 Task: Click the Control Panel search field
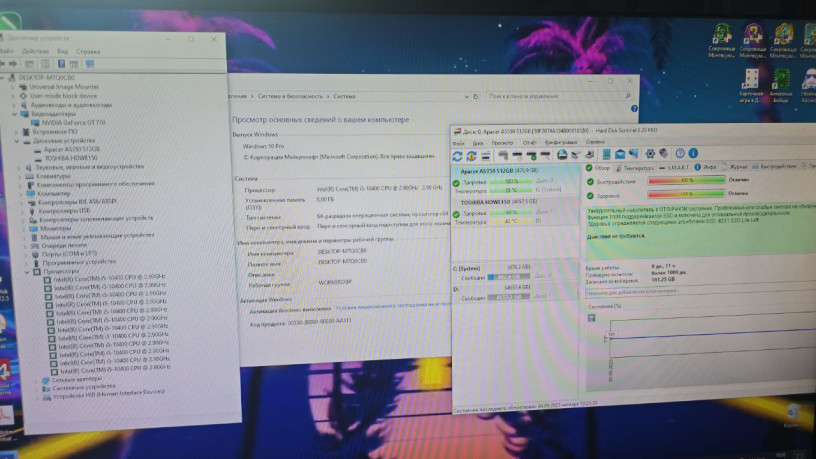(556, 96)
